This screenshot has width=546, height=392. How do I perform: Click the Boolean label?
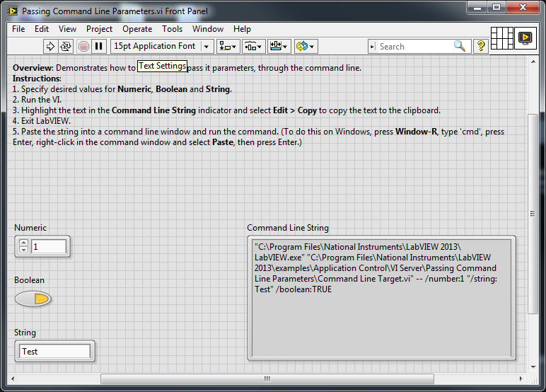tap(29, 280)
